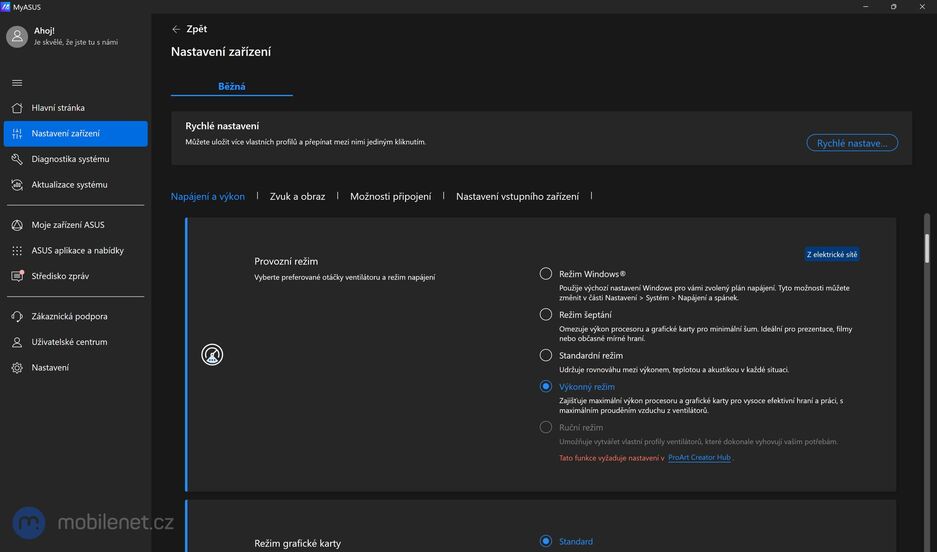This screenshot has width=937, height=552.
Task: Switch to Možnosti připojení tab
Action: pyautogui.click(x=390, y=197)
